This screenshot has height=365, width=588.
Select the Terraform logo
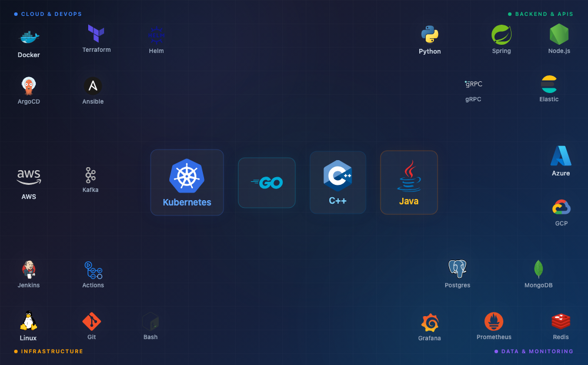pyautogui.click(x=96, y=34)
